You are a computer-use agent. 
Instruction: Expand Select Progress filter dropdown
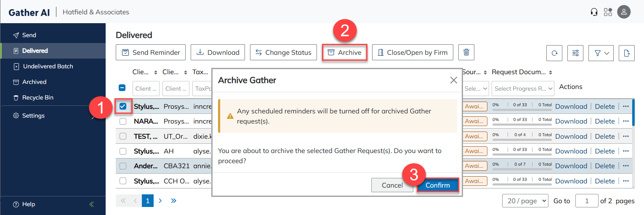(523, 89)
